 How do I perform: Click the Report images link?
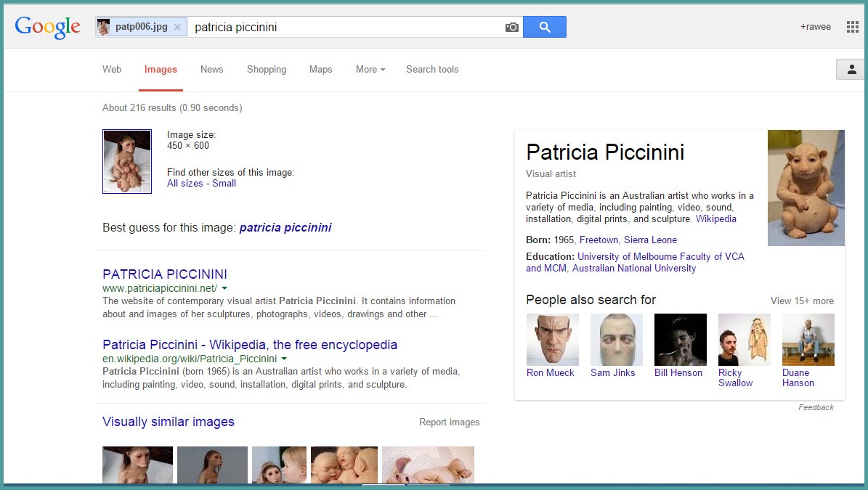[449, 422]
